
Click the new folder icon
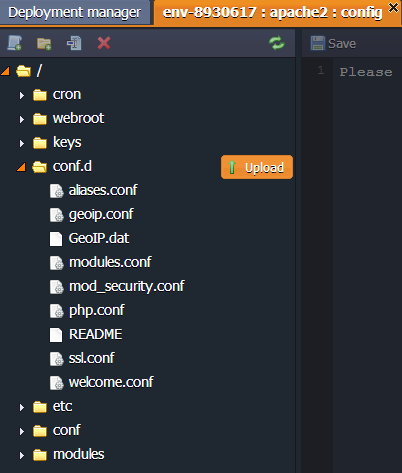click(x=44, y=43)
